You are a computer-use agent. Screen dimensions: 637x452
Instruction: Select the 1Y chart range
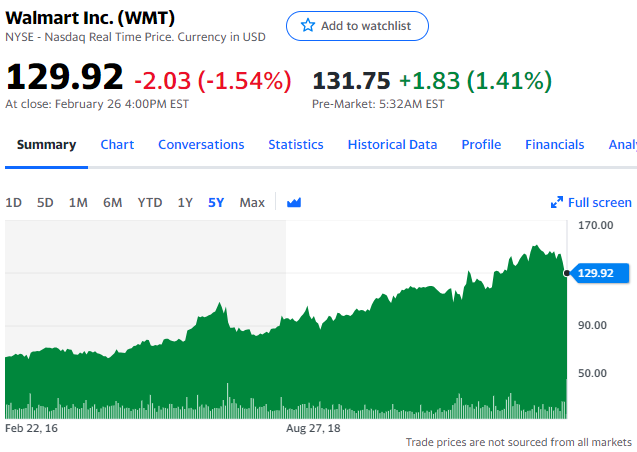click(185, 202)
